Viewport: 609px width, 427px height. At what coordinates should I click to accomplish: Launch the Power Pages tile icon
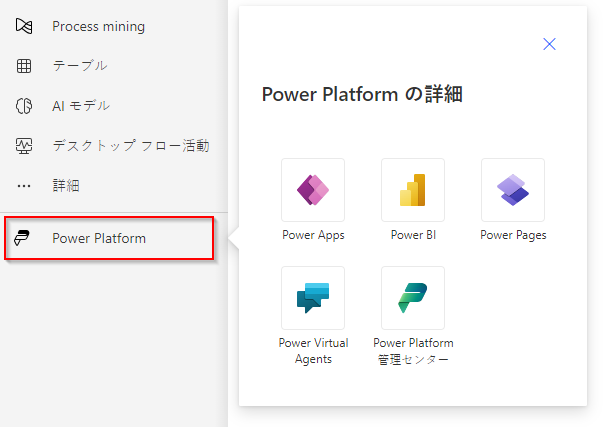click(x=513, y=190)
